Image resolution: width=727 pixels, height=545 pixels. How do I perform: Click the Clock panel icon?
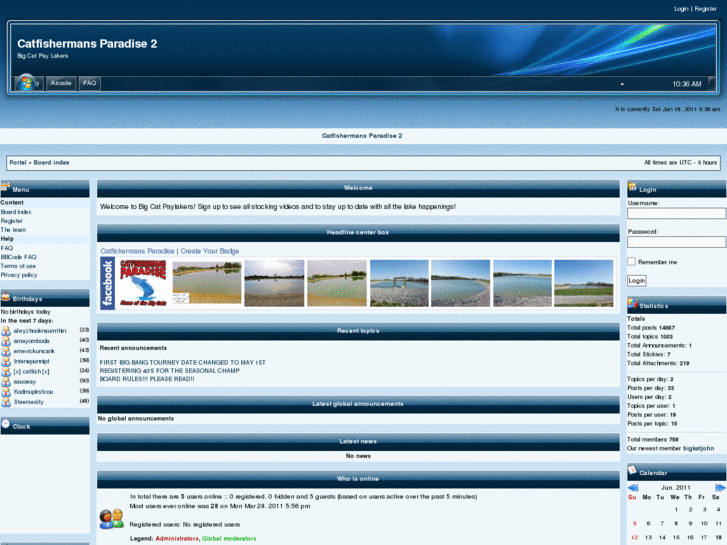click(x=6, y=423)
